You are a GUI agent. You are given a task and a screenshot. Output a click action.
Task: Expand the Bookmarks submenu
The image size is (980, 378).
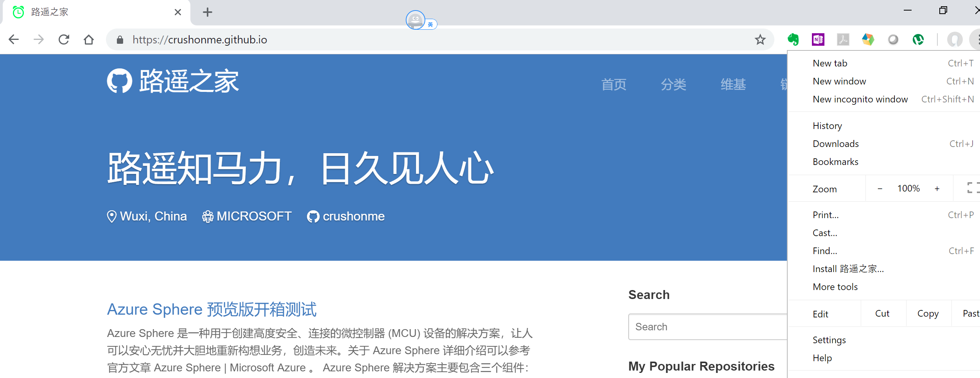[x=884, y=162]
